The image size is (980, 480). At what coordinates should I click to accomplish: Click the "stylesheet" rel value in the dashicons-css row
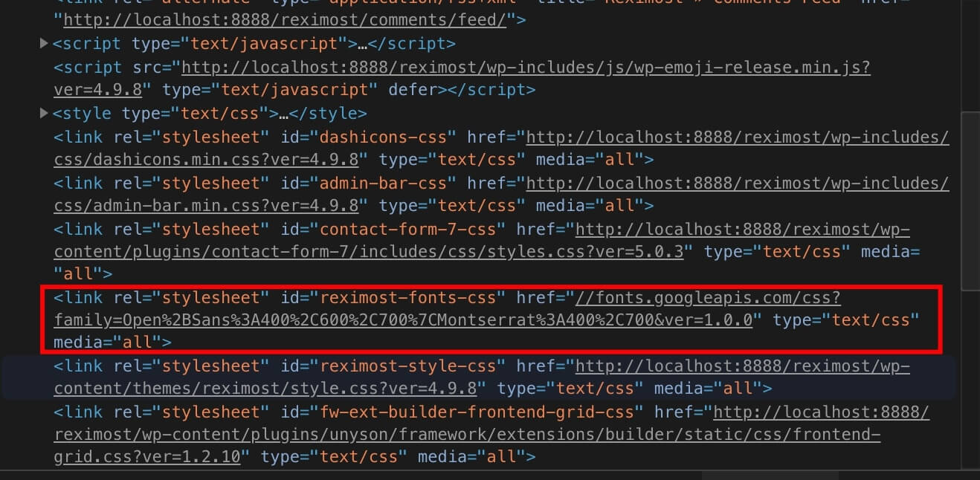pos(213,137)
